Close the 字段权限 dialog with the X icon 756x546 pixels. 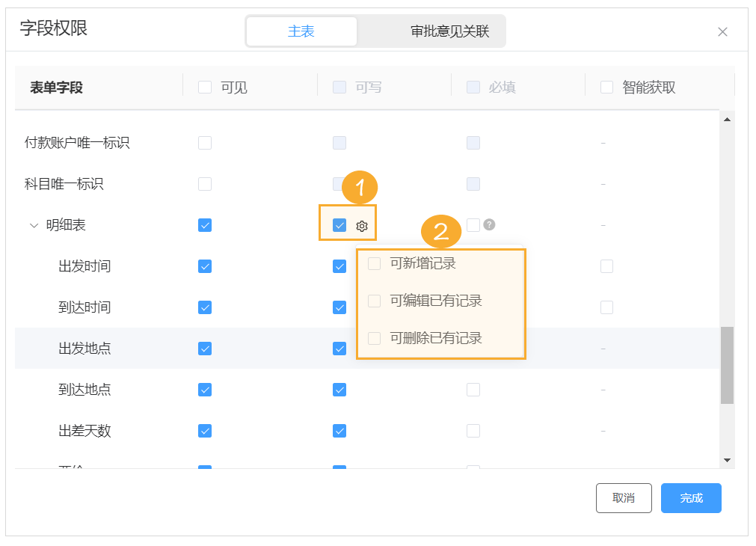[x=722, y=31]
